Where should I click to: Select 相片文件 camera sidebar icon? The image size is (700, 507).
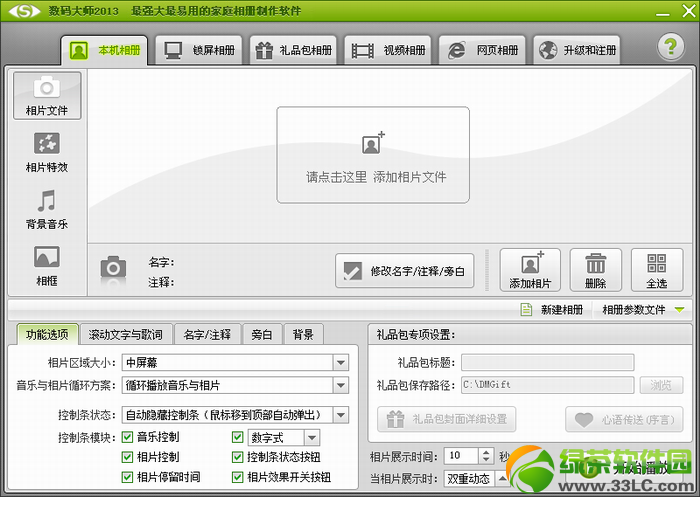coord(47,96)
